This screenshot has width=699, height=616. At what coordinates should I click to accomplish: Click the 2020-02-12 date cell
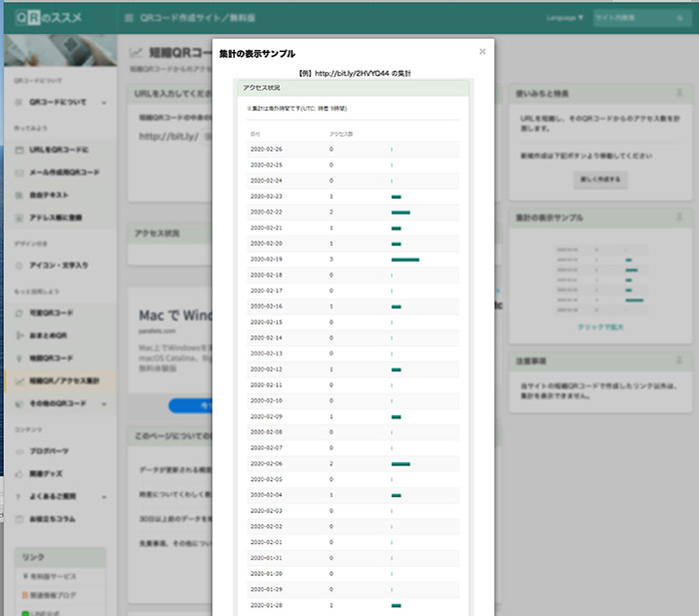point(267,369)
